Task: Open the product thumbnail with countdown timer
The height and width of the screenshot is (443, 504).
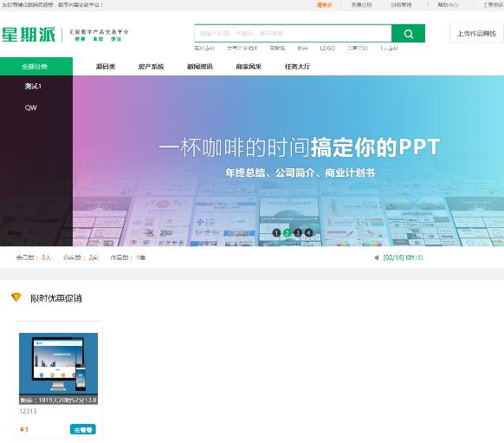Action: (x=59, y=368)
